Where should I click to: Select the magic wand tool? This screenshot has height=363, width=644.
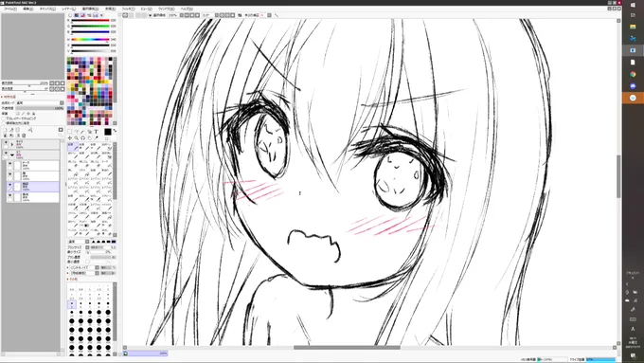coord(82,131)
